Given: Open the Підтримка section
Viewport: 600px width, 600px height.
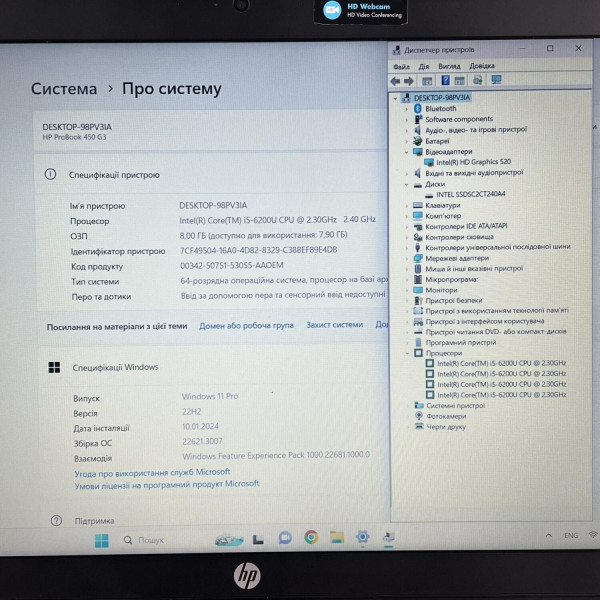Looking at the screenshot, I should click(x=94, y=521).
